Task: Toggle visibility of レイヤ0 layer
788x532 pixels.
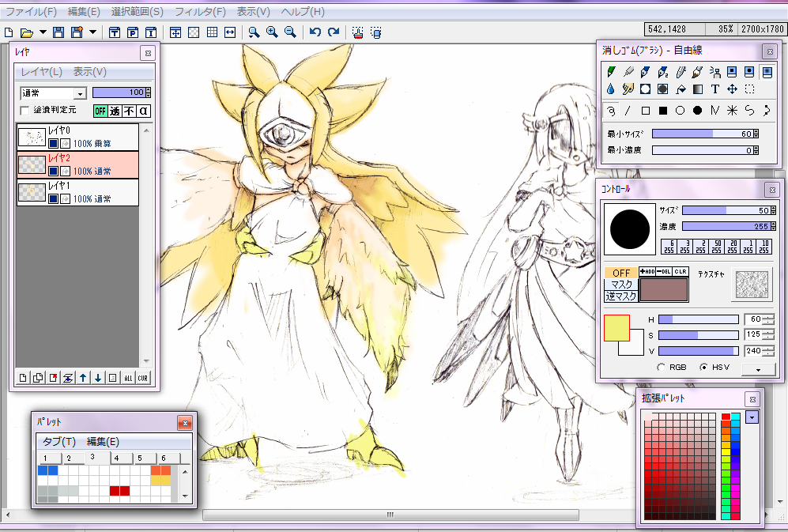Action: click(53, 144)
